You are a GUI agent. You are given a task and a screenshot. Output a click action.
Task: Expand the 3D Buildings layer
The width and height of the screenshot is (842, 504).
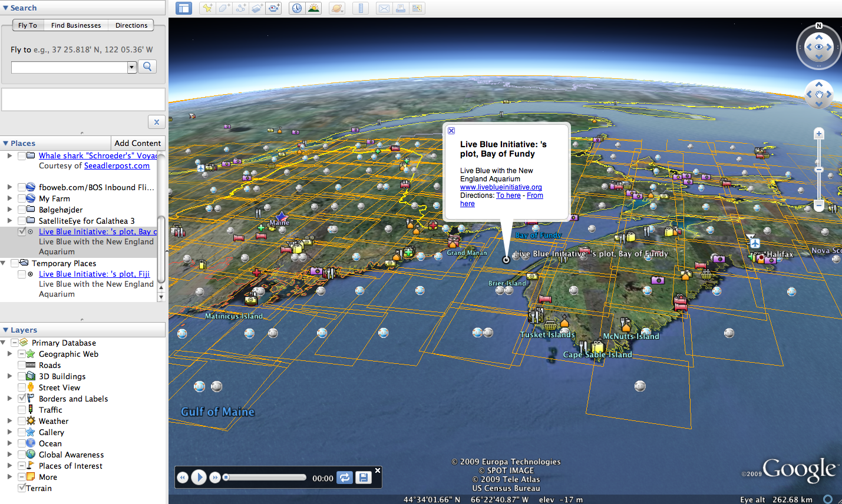click(9, 376)
